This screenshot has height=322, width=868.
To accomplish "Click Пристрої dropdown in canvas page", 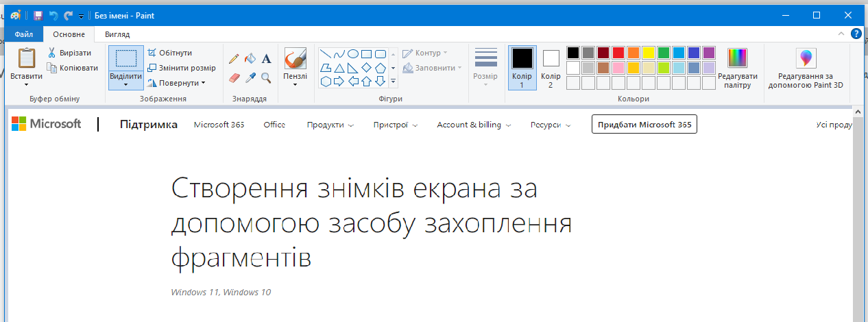I will click(396, 125).
